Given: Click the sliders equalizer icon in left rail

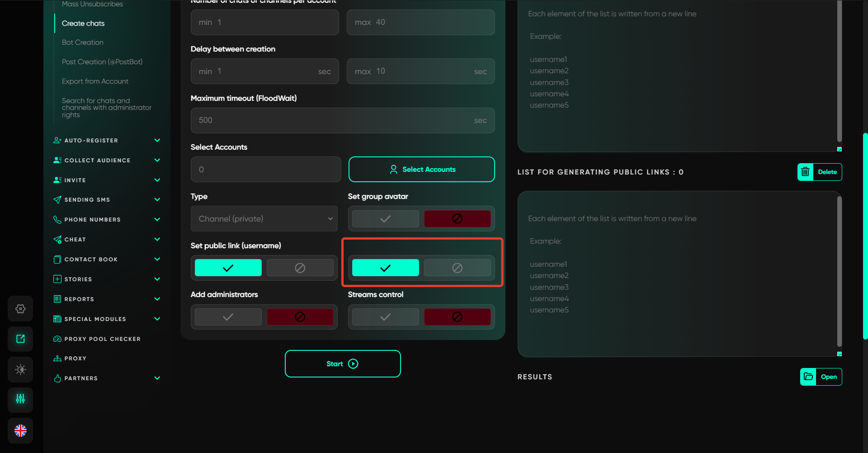Looking at the screenshot, I should (20, 399).
